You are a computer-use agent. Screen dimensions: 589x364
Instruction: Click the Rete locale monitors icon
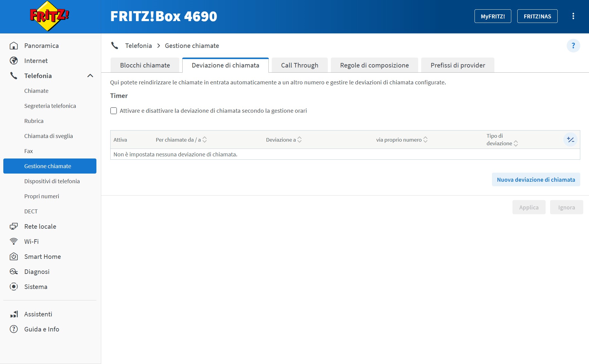14,227
